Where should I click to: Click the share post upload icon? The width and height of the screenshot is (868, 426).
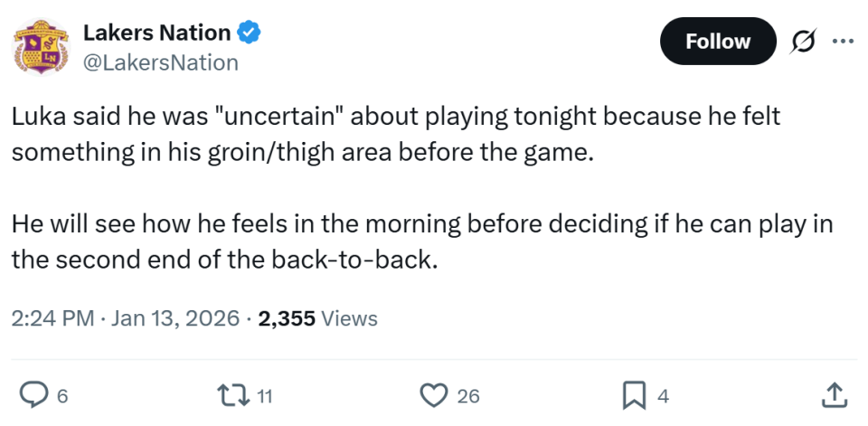click(835, 394)
